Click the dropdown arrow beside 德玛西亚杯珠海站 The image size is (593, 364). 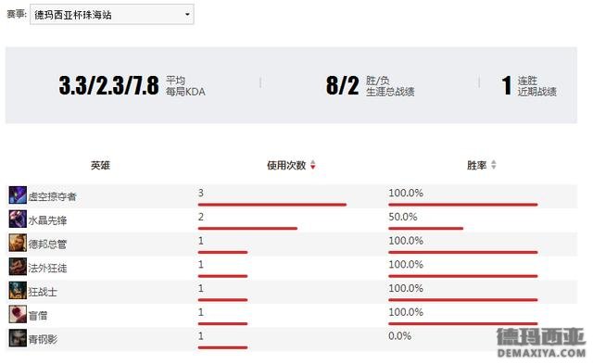(x=187, y=15)
